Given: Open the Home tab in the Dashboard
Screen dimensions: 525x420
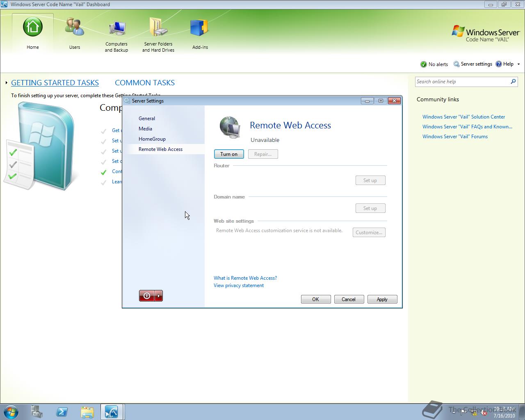Looking at the screenshot, I should click(33, 33).
